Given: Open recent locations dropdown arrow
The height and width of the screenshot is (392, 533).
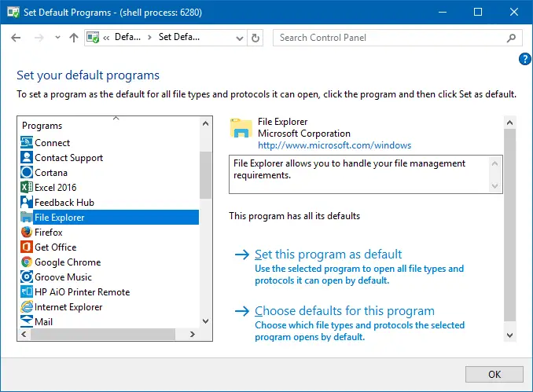Looking at the screenshot, I should pyautogui.click(x=57, y=38).
